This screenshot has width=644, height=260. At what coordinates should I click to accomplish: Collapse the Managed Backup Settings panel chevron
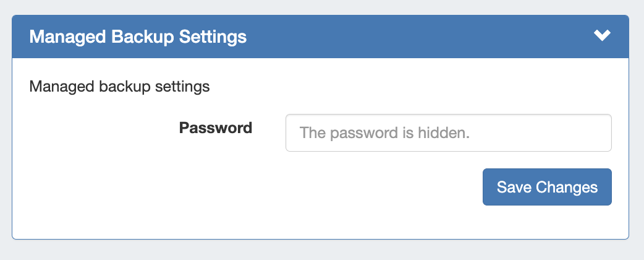pyautogui.click(x=602, y=36)
